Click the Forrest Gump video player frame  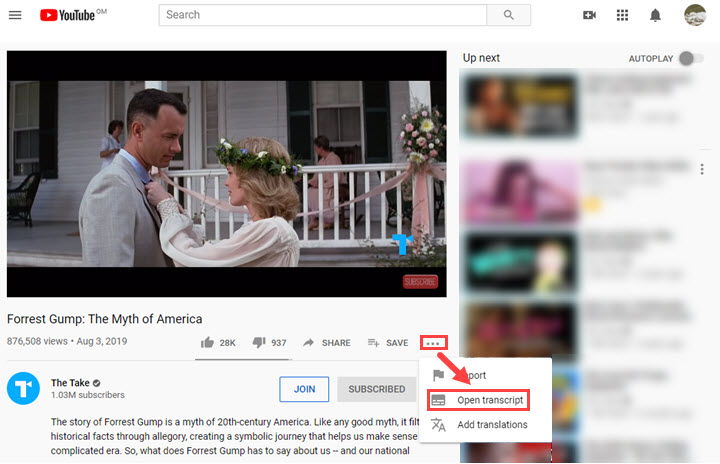[226, 174]
